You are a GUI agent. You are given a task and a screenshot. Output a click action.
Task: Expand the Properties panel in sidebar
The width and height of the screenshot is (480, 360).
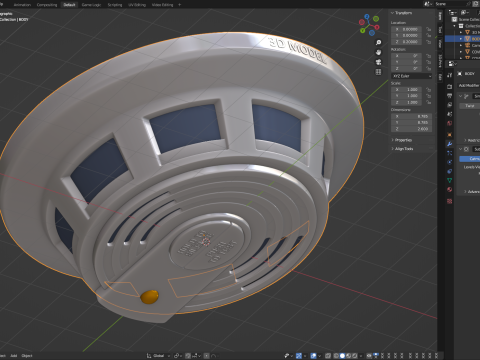point(402,140)
